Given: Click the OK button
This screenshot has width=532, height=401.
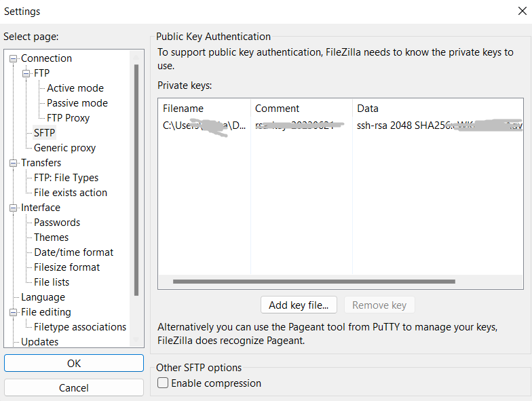Looking at the screenshot, I should [73, 364].
